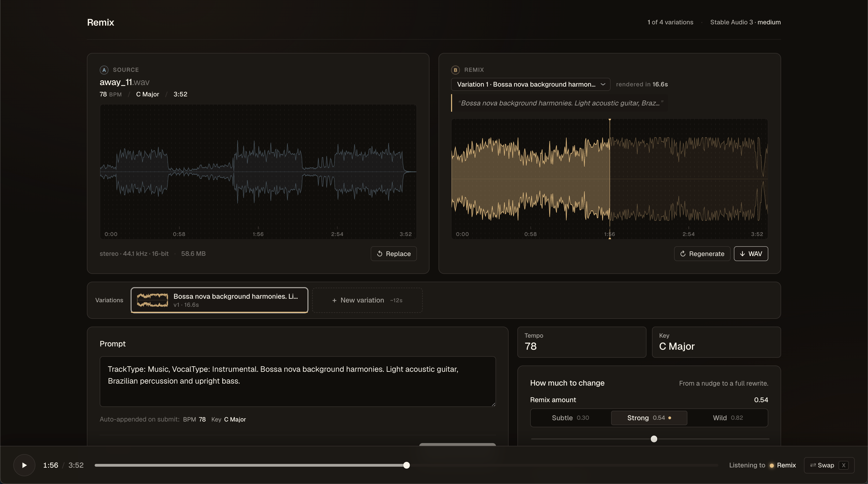Click the 'Stable Audio 3 · medium' label

click(745, 22)
